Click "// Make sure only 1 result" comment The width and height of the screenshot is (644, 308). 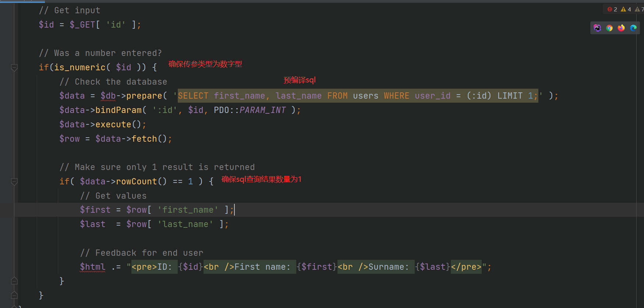pos(157,167)
